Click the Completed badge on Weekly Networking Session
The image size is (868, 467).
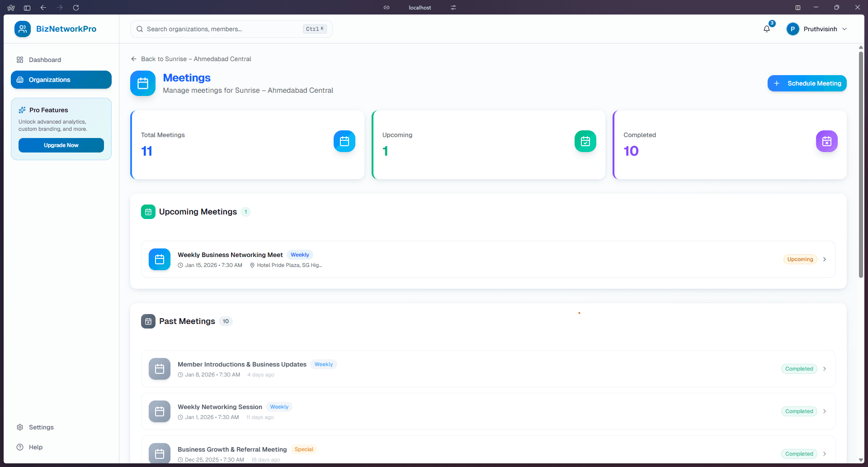799,411
